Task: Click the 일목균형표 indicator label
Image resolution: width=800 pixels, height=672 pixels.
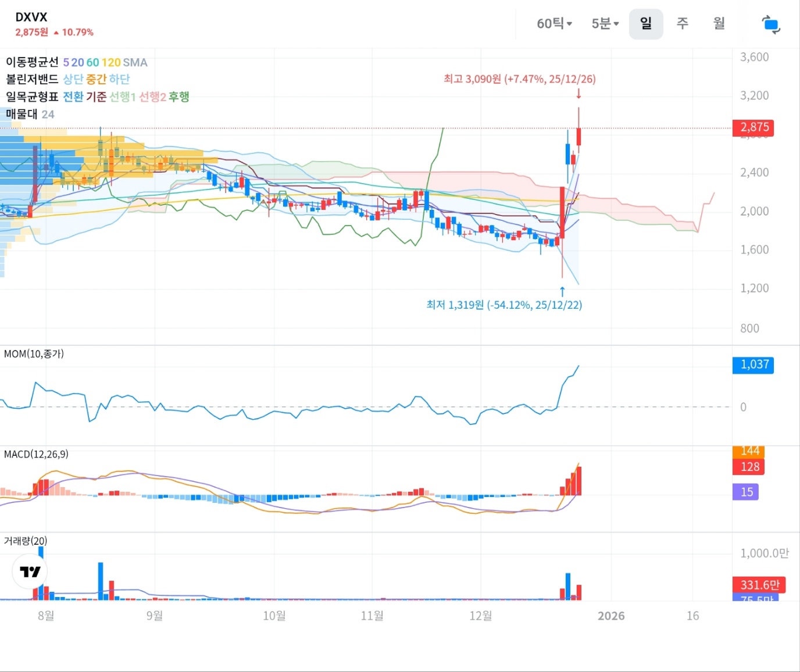Action: (x=32, y=96)
